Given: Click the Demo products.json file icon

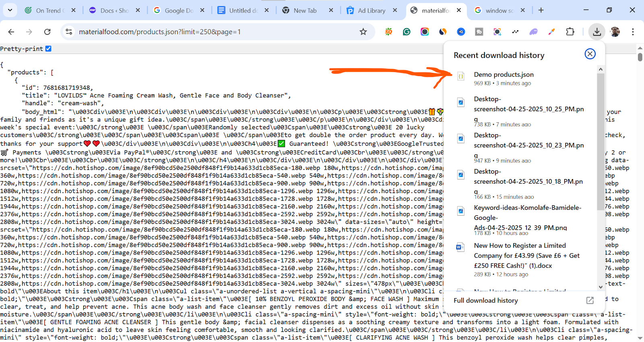Looking at the screenshot, I should [x=461, y=76].
